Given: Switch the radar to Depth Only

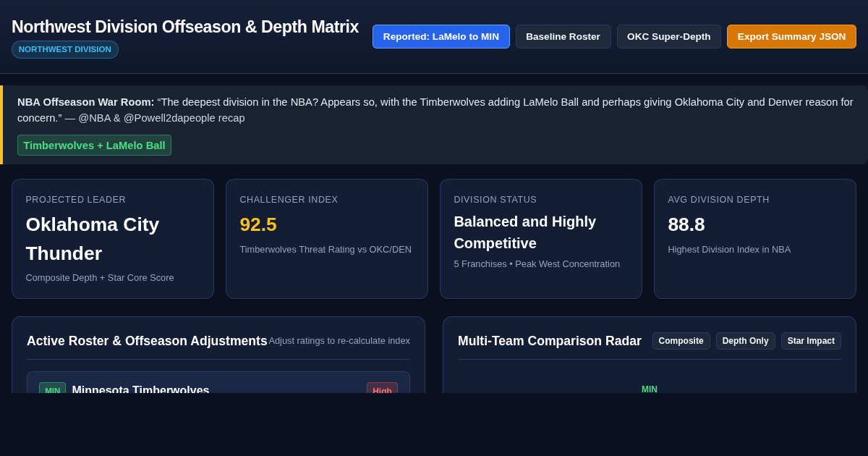Looking at the screenshot, I should (745, 341).
